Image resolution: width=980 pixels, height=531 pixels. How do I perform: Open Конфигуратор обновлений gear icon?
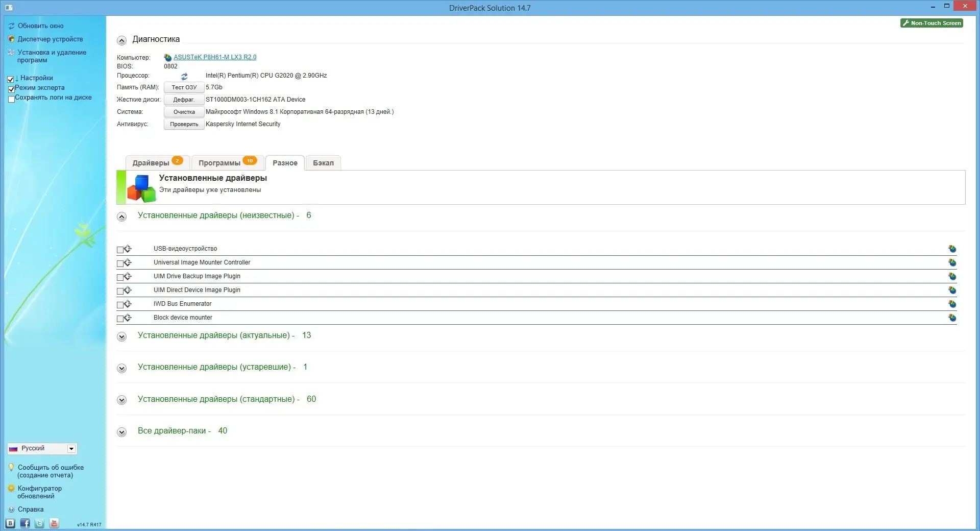11,488
